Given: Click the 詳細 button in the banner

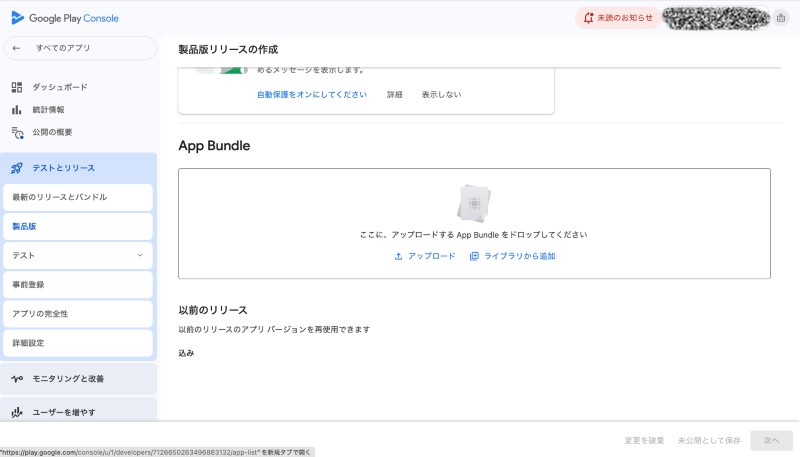Looking at the screenshot, I should (394, 94).
